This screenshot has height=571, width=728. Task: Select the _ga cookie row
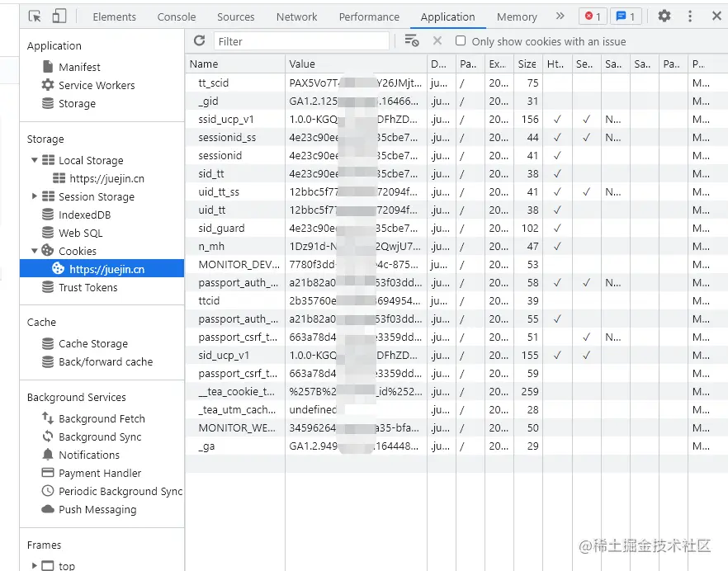456,446
